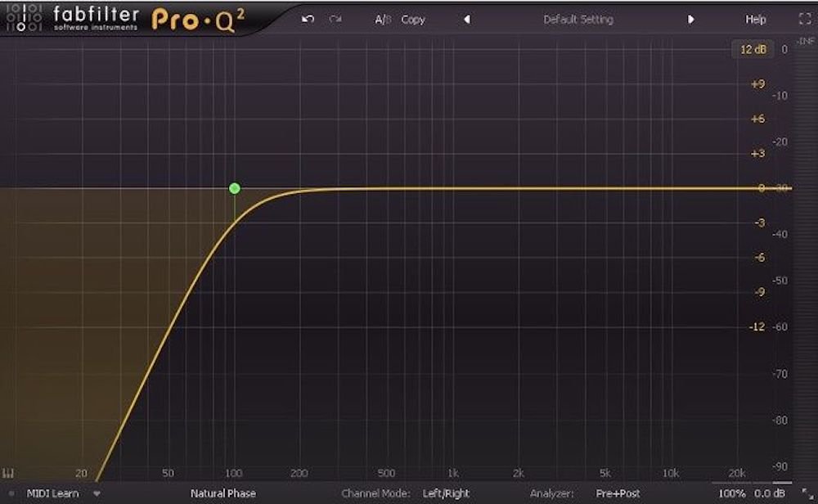The image size is (818, 504).
Task: Go to the next preset arrow
Action: point(691,19)
